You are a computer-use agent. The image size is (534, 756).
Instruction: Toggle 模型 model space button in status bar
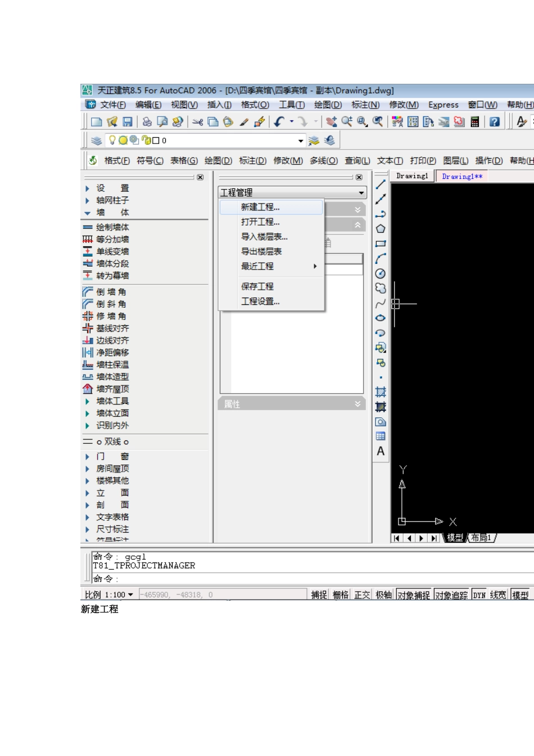coord(521,595)
